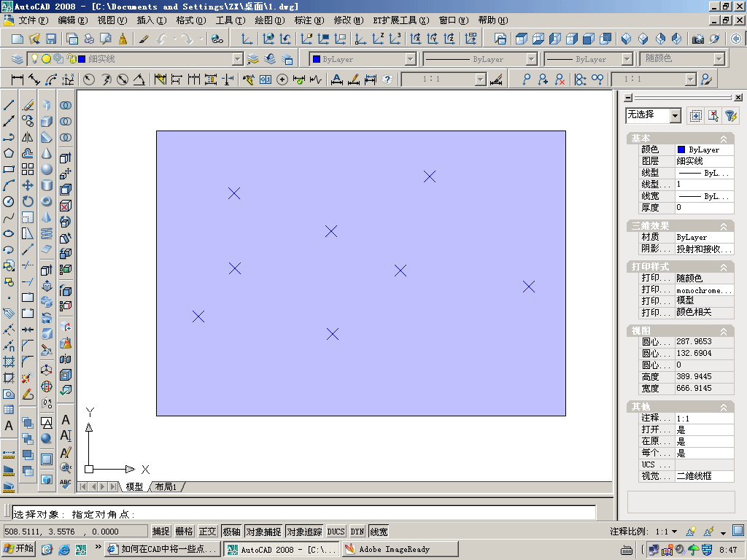Screen dimensions: 747x560
Task: Open the ByLayer color dropdown
Action: point(410,59)
